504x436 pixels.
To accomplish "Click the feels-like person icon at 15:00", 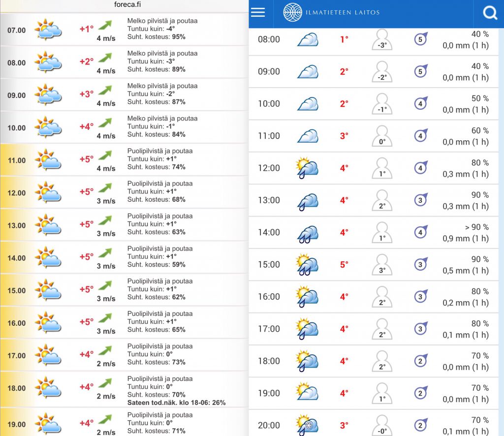I will tap(382, 264).
